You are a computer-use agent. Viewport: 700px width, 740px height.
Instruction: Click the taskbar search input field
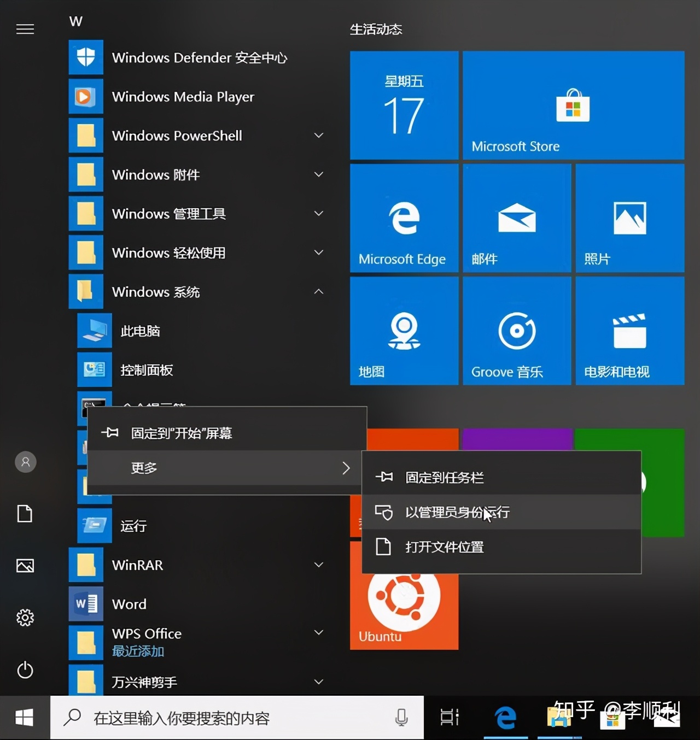[230, 718]
